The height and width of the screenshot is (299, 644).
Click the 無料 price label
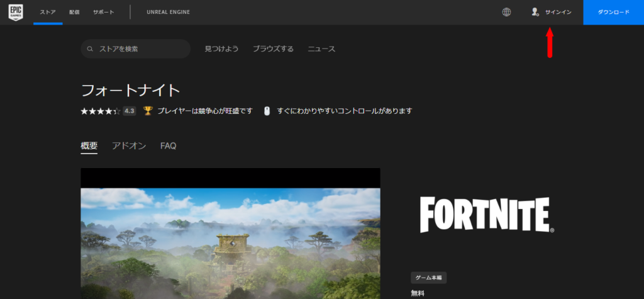418,293
